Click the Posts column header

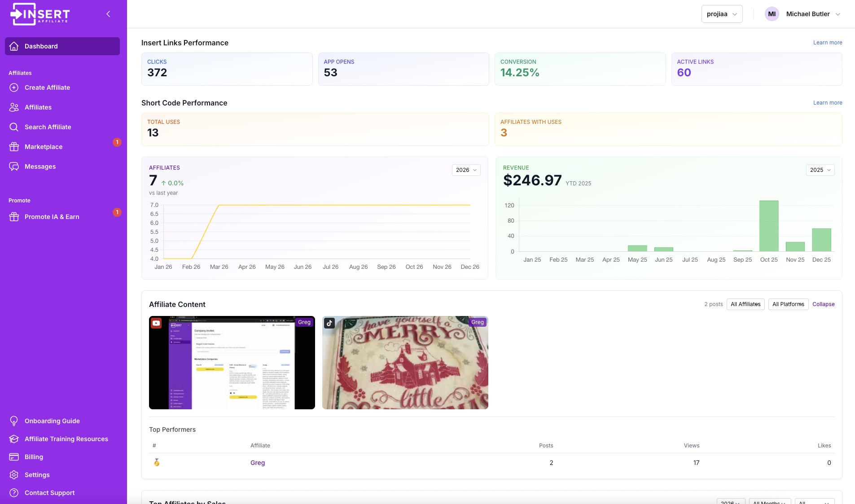pos(546,446)
